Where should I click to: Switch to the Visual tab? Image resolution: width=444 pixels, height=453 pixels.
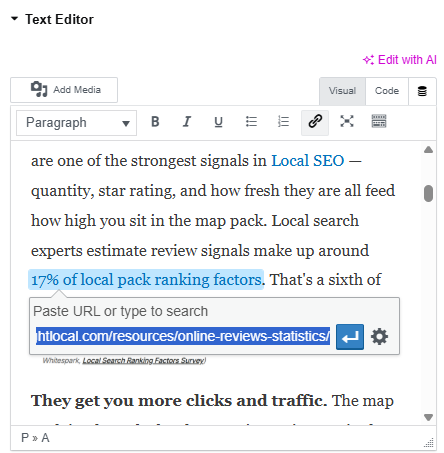(342, 91)
